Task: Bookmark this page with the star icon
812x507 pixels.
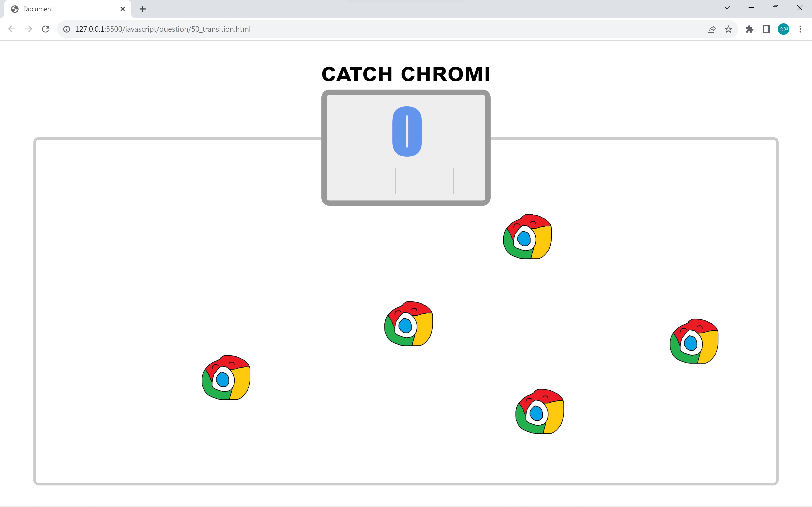Action: pyautogui.click(x=728, y=29)
